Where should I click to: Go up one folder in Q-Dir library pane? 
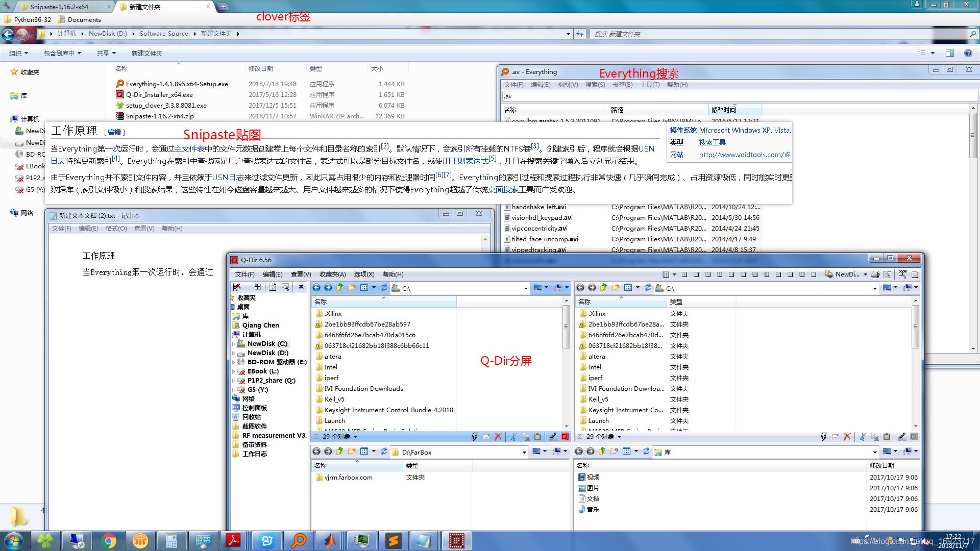click(x=602, y=452)
